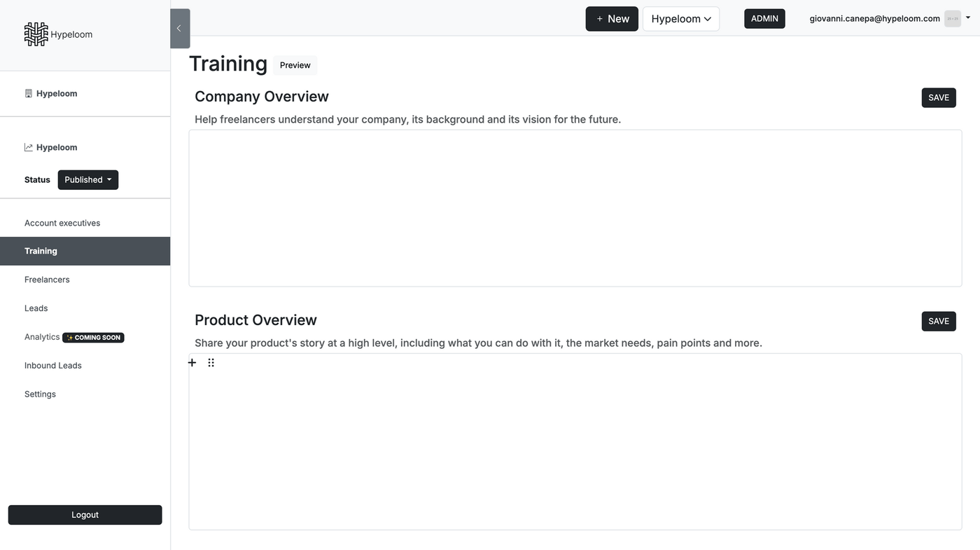Click the Company Overview heading
Viewport: 980px width, 550px height.
point(262,97)
